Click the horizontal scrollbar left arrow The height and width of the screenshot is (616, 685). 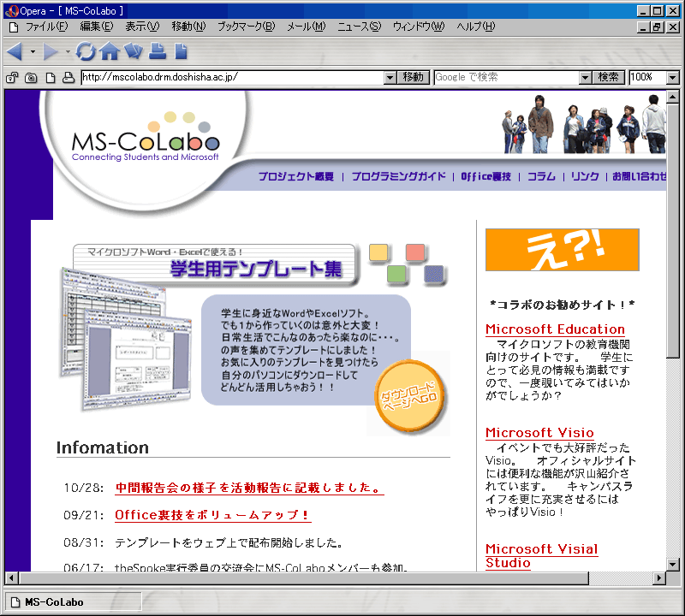point(11,578)
